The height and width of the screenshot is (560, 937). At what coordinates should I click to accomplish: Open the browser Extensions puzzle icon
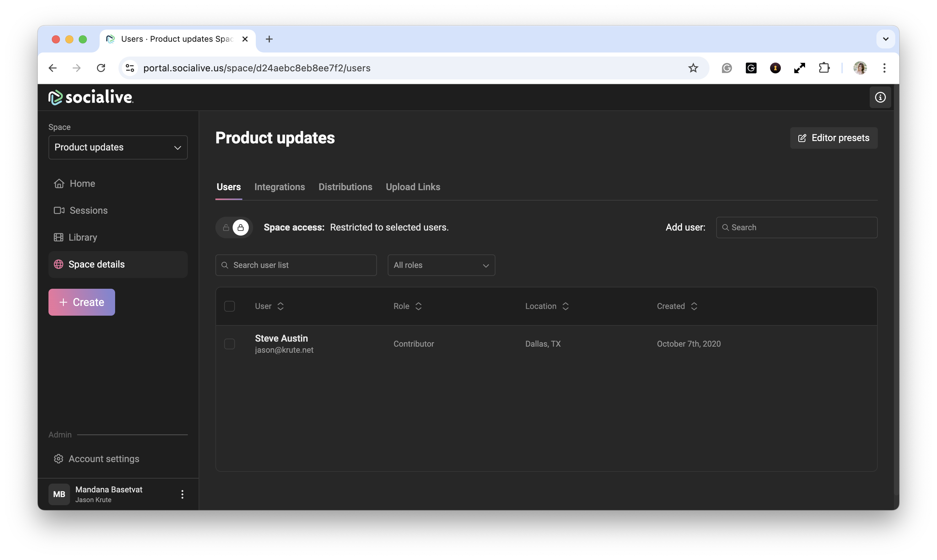pyautogui.click(x=824, y=68)
